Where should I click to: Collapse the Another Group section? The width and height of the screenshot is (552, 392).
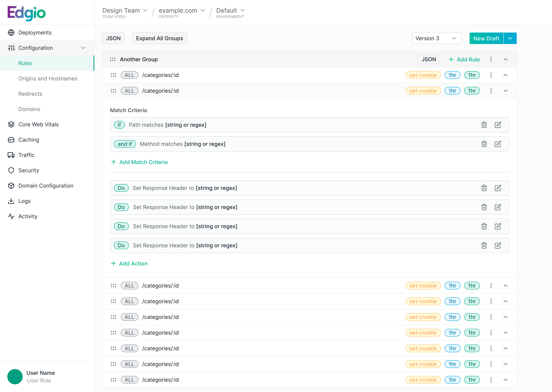505,59
